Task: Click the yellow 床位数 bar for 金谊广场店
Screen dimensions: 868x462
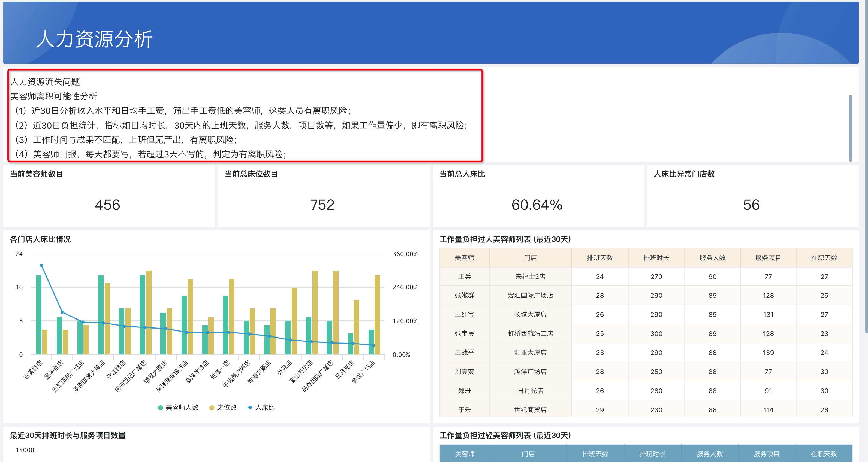Action: coord(377,315)
